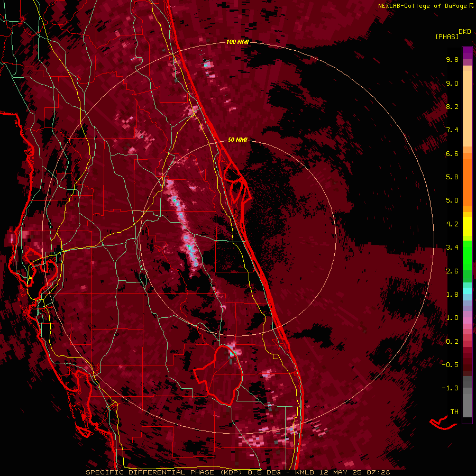Click the 3.4 value on color scale
This screenshot has height=476, width=476.
452,248
